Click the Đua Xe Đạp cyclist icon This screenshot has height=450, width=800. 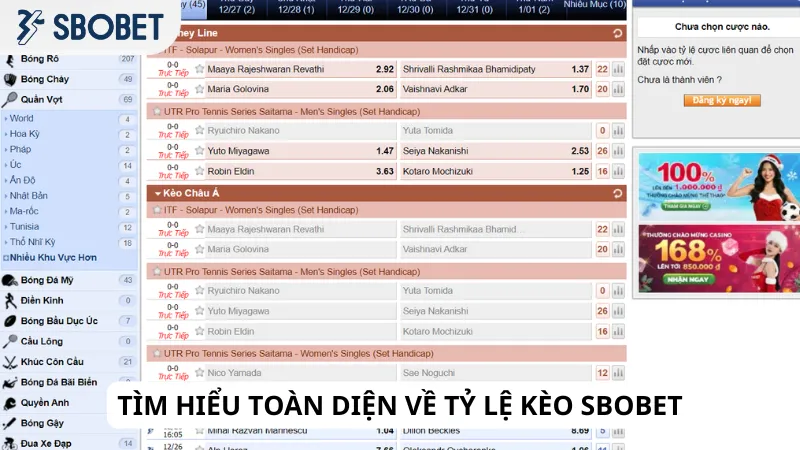(x=10, y=443)
